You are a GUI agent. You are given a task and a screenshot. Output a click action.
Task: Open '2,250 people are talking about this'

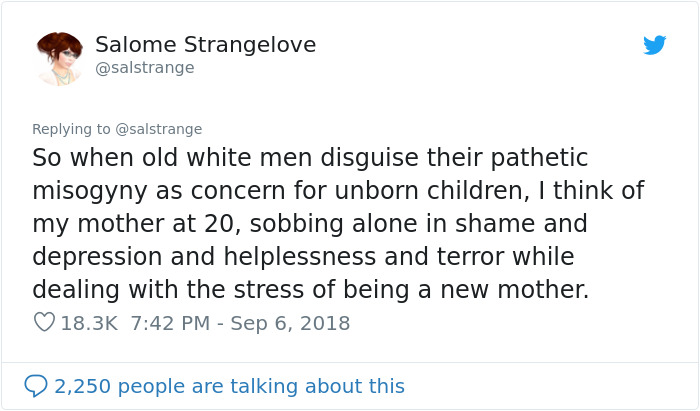pos(229,386)
